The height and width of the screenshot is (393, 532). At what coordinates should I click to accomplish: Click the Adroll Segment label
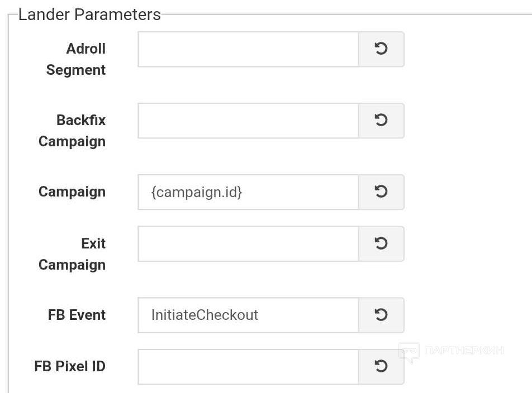pyautogui.click(x=76, y=59)
